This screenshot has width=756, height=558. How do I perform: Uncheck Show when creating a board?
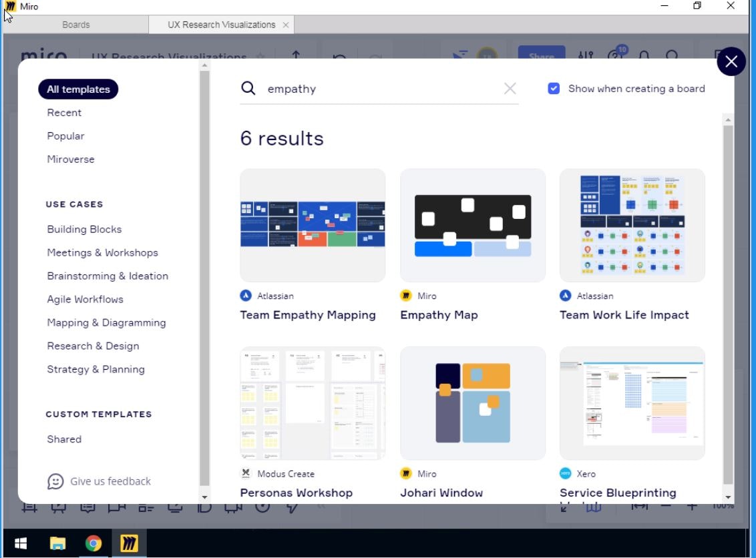coord(554,88)
